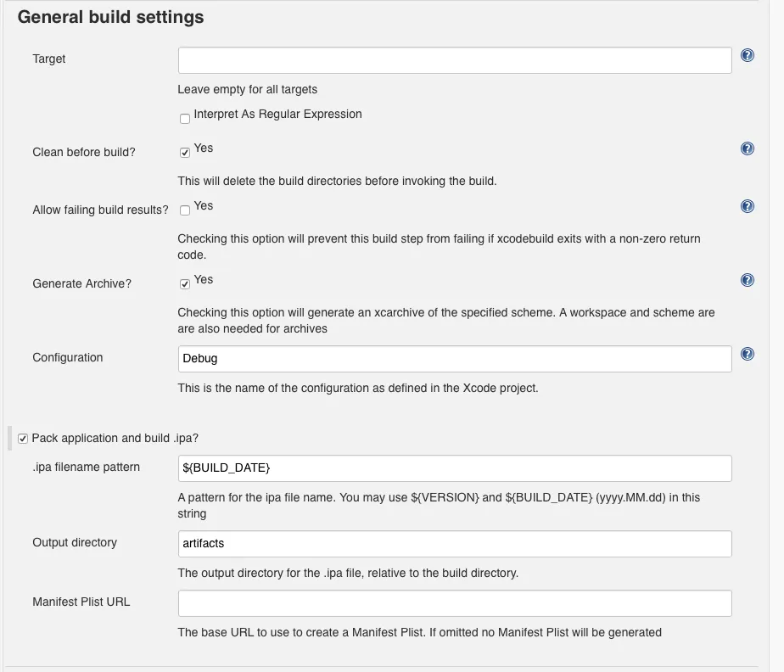Open help for Clean before build

pyautogui.click(x=747, y=148)
